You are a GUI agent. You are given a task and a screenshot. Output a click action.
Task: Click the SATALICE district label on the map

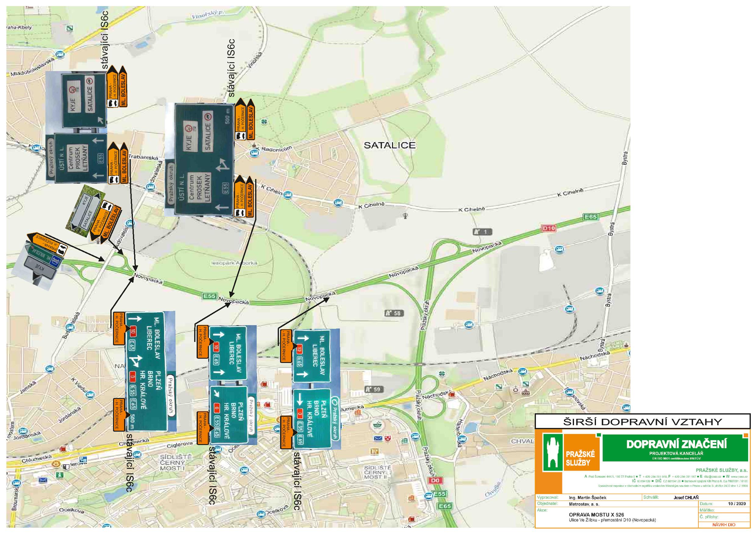pyautogui.click(x=390, y=145)
